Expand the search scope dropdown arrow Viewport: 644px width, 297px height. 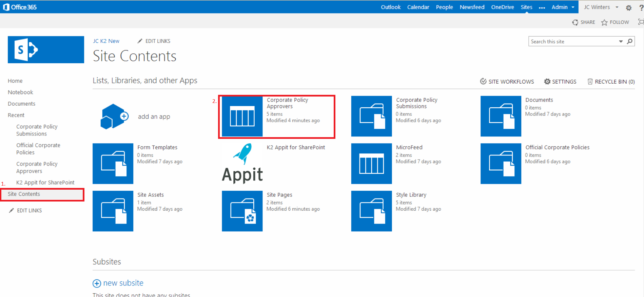(621, 41)
